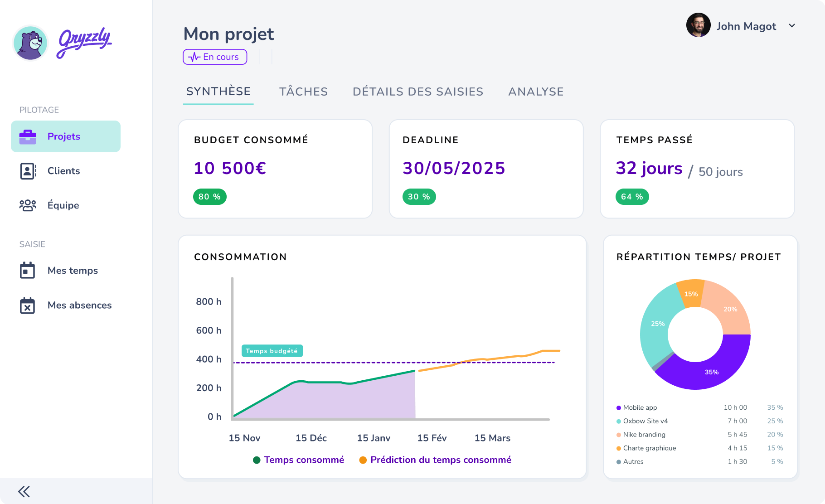Screen dimensions: 825x504
Task: Switch to the Tâches tab
Action: (x=303, y=92)
